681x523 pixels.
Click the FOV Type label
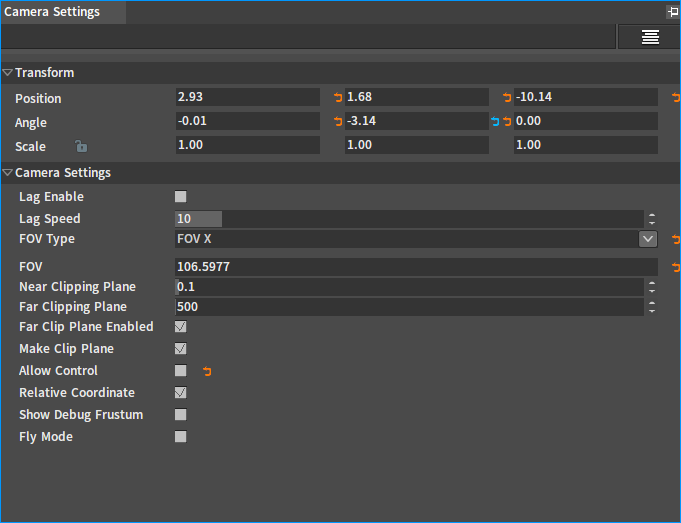47,239
